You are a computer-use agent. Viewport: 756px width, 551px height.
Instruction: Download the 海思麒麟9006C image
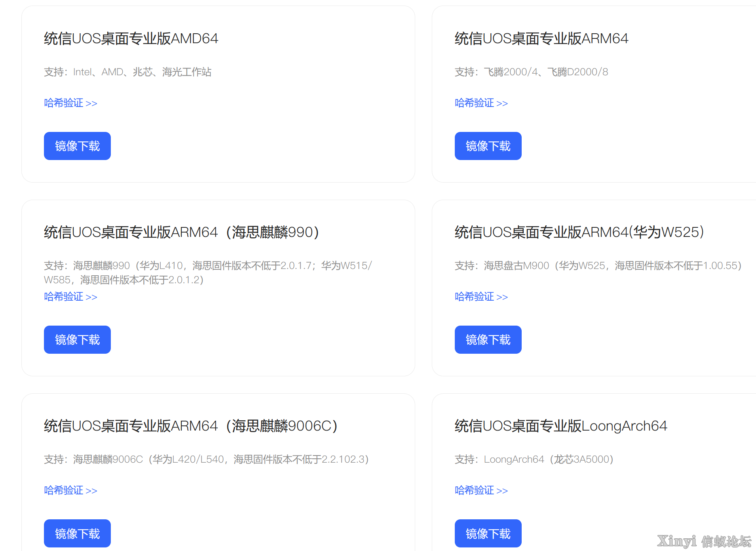coord(77,534)
